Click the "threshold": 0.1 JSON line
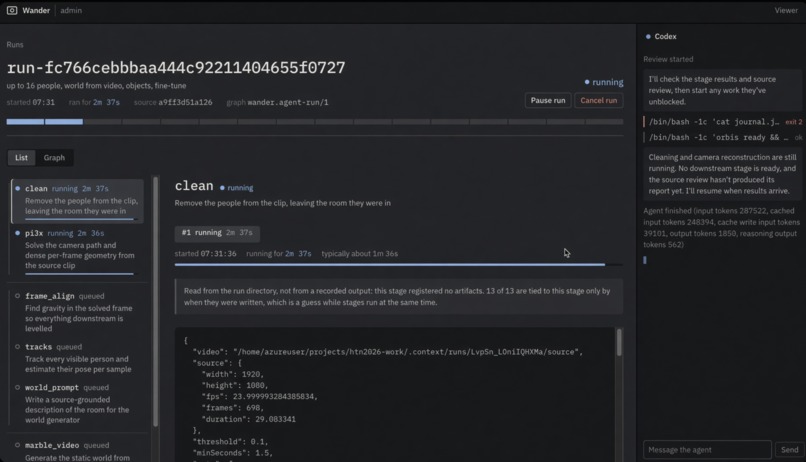Viewport: 806px width, 462px height. pos(230,442)
